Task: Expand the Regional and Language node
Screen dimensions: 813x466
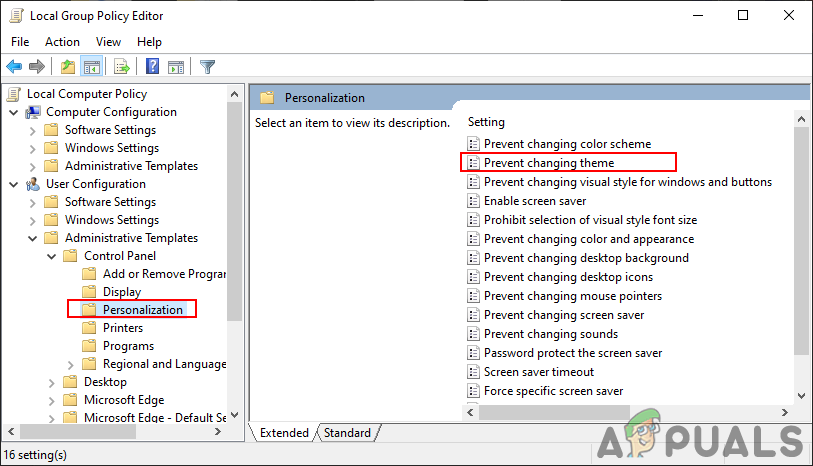Action: pos(71,365)
